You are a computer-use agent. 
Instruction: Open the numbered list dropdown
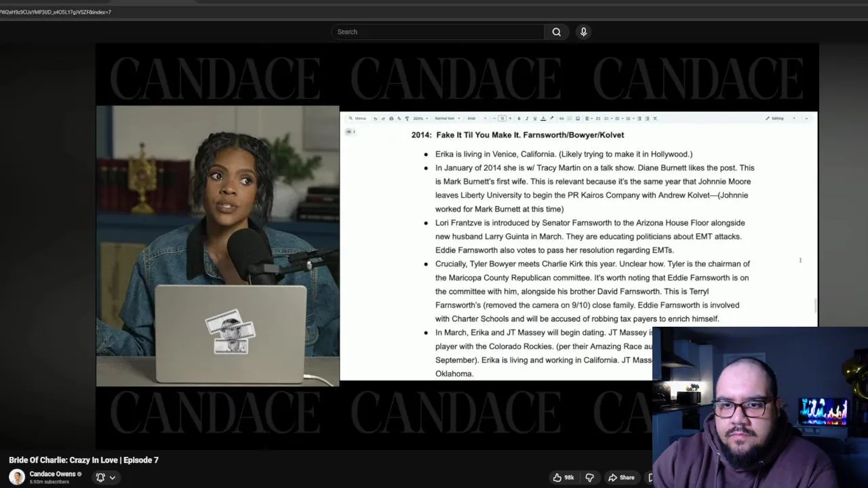(629, 119)
